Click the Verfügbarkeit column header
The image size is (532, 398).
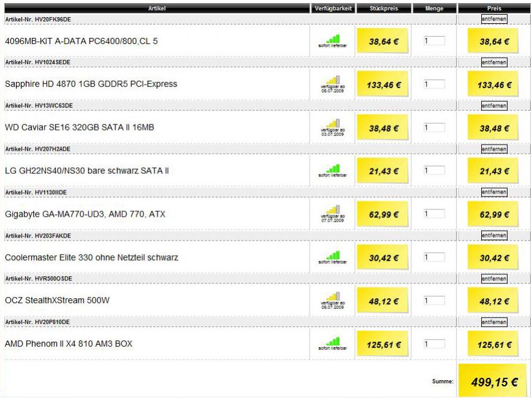[333, 8]
